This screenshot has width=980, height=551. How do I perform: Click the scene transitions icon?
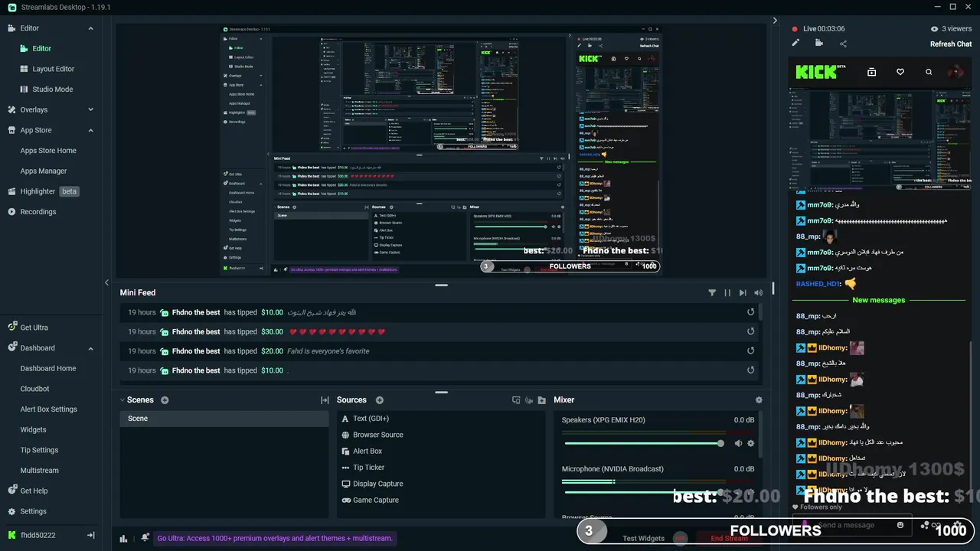[325, 400]
